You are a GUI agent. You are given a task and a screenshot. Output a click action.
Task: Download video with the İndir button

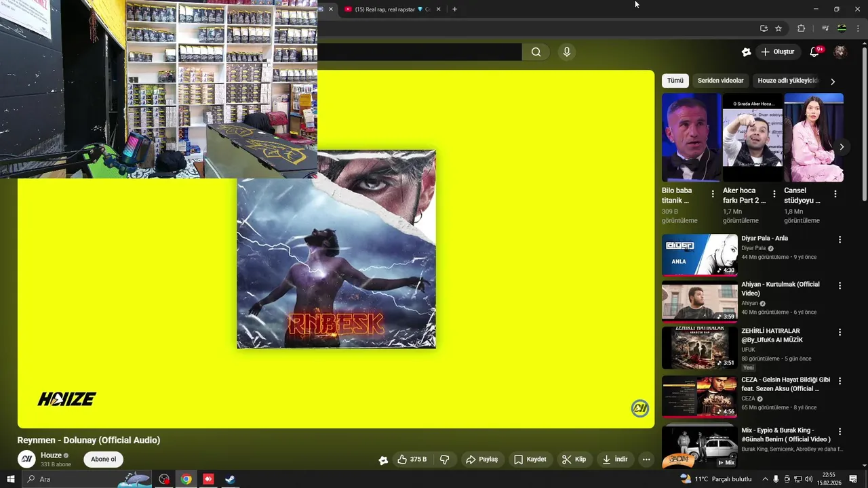614,460
